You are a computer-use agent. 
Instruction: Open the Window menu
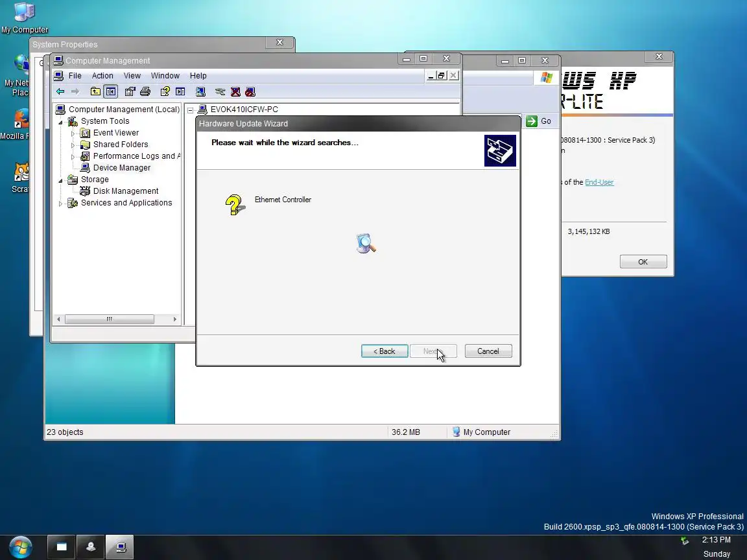[x=165, y=76]
